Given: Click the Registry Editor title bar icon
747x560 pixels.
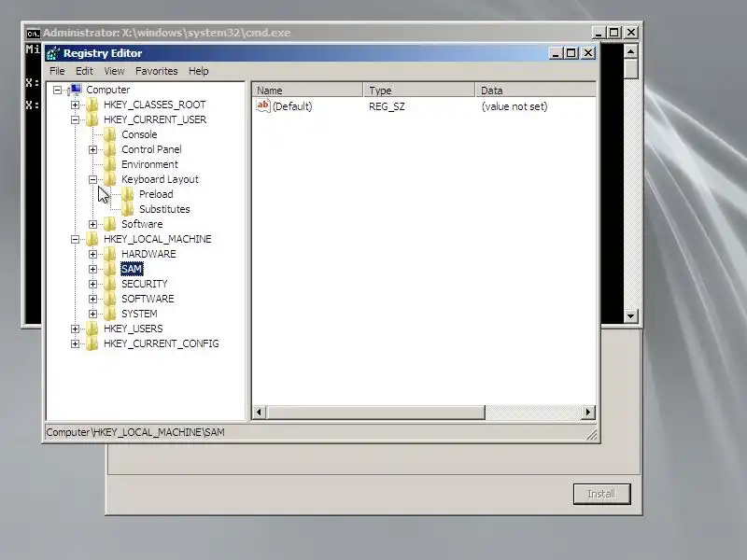Looking at the screenshot, I should (x=53, y=53).
